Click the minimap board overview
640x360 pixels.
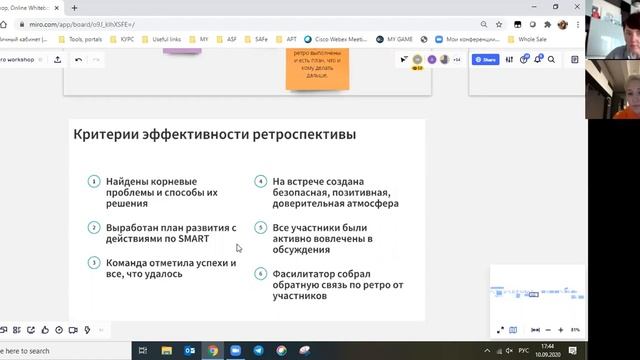point(537,292)
